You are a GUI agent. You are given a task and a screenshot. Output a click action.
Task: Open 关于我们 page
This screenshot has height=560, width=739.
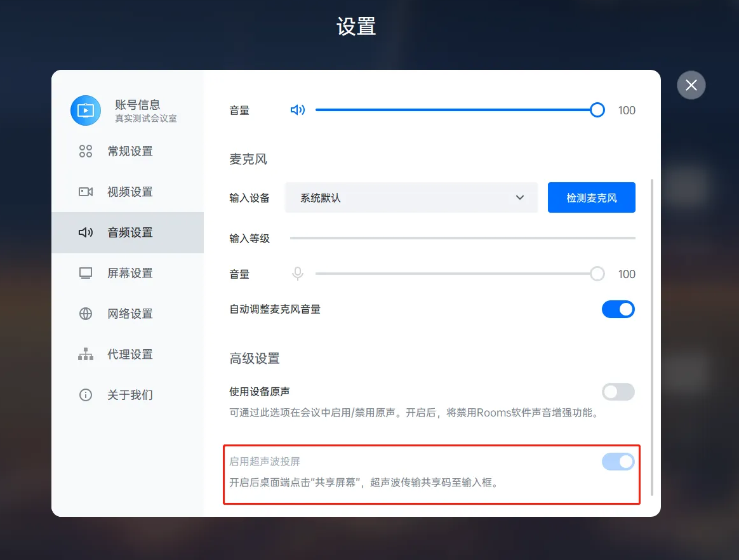(x=128, y=394)
